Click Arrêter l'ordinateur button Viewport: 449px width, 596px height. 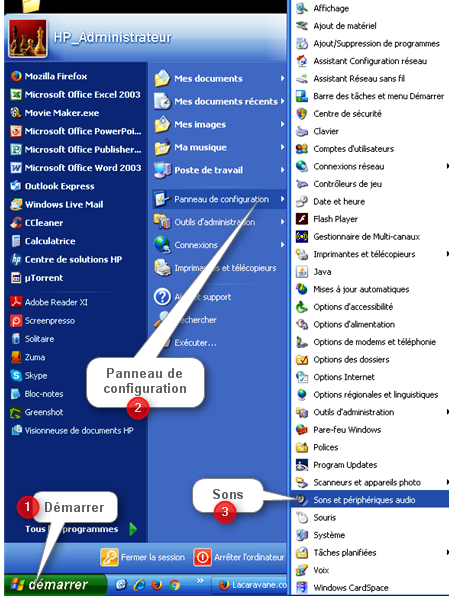coord(240,558)
